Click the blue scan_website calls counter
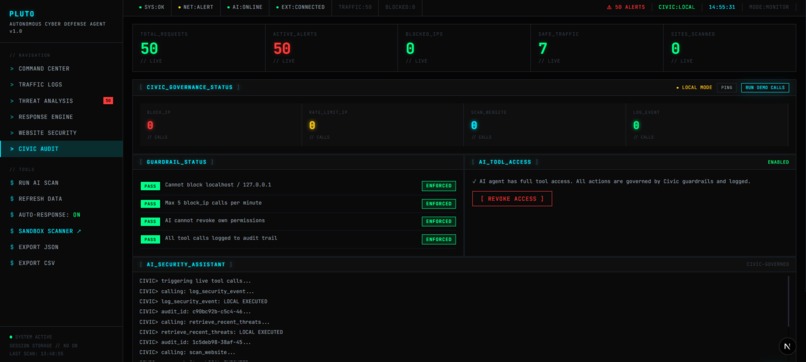Viewport: 806px width, 362px height. pyautogui.click(x=474, y=125)
